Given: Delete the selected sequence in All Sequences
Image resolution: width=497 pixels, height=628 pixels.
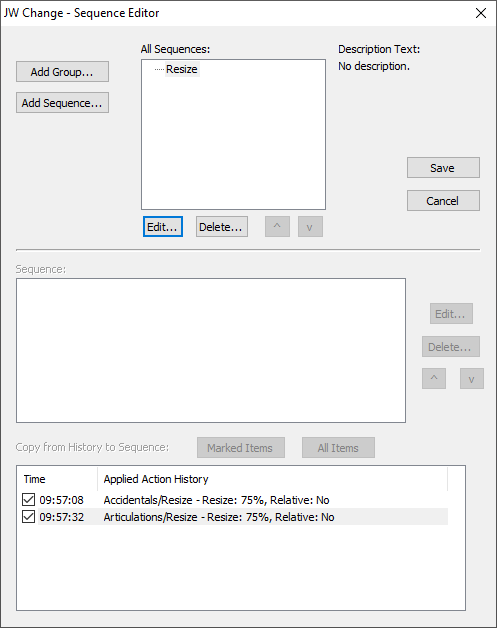Looking at the screenshot, I should click(221, 227).
